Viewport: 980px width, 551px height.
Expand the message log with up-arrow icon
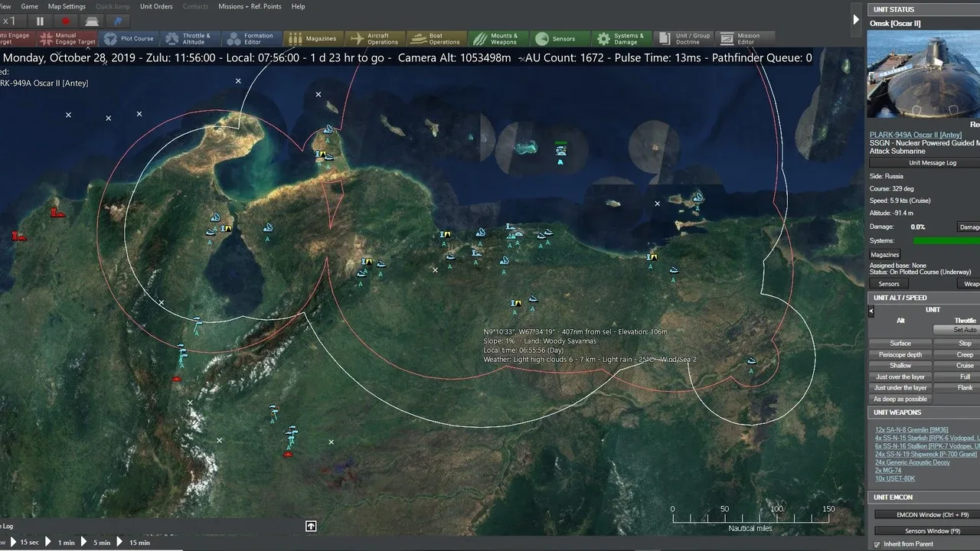pos(311,526)
